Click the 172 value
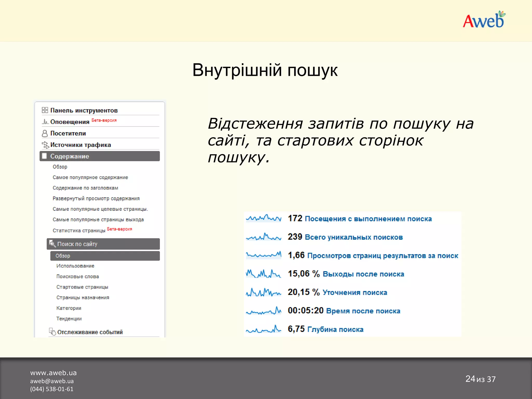This screenshot has height=399, width=532. coord(295,218)
